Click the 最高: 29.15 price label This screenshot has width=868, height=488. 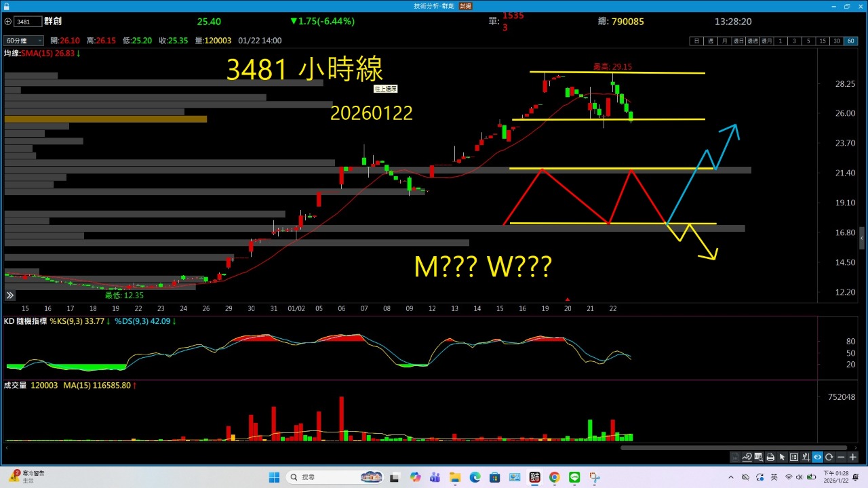[x=612, y=67]
